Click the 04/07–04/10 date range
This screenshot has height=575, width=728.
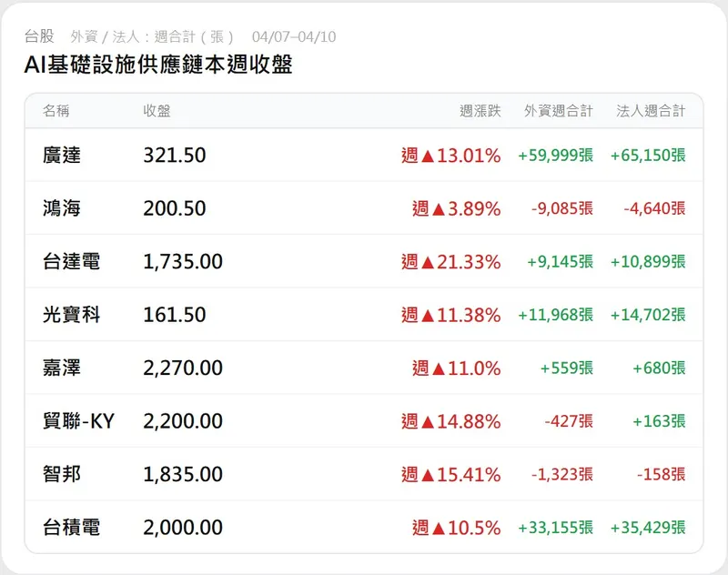[294, 37]
